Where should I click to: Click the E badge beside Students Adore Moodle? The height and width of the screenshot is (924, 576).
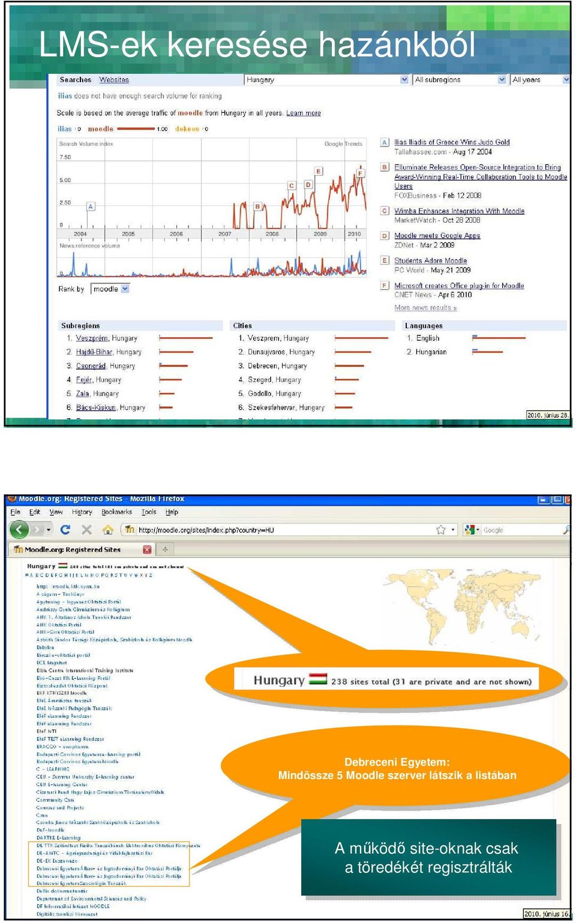click(x=385, y=260)
